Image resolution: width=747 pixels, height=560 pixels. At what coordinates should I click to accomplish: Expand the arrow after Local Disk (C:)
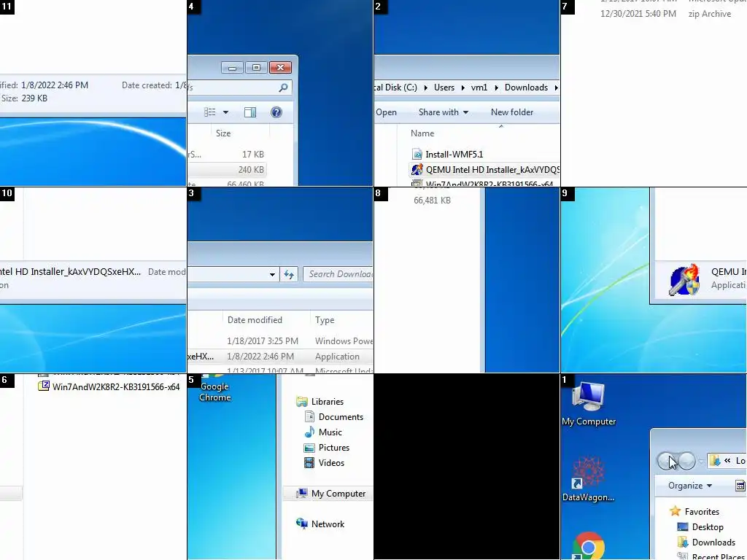(x=425, y=87)
